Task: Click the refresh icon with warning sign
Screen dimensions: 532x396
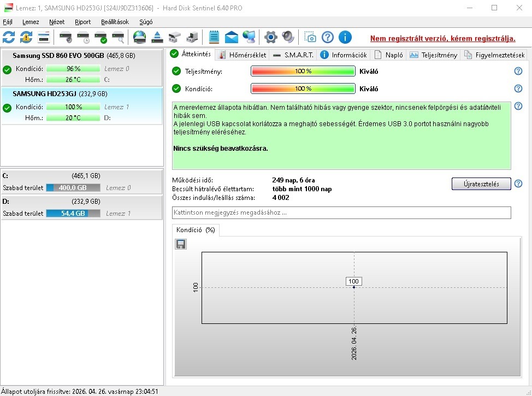Action: click(x=26, y=37)
